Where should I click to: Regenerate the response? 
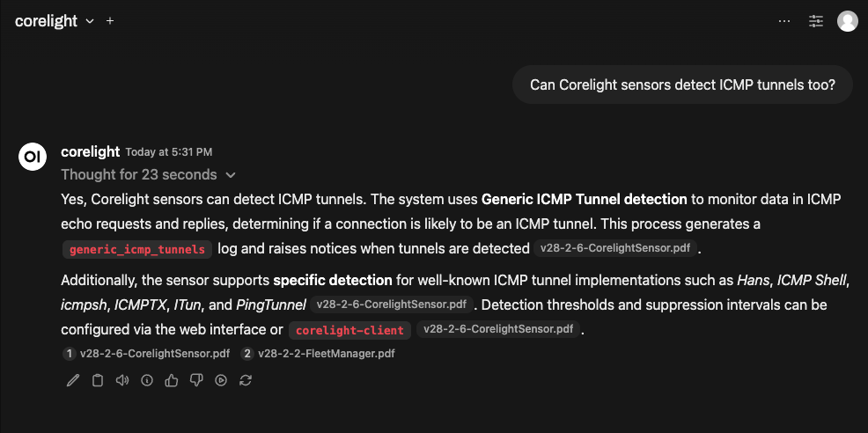pyautogui.click(x=246, y=380)
